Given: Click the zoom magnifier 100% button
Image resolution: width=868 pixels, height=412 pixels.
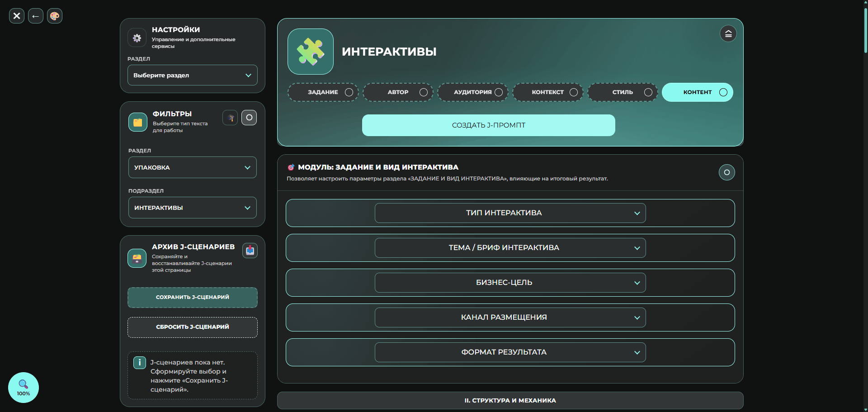Looking at the screenshot, I should [24, 388].
